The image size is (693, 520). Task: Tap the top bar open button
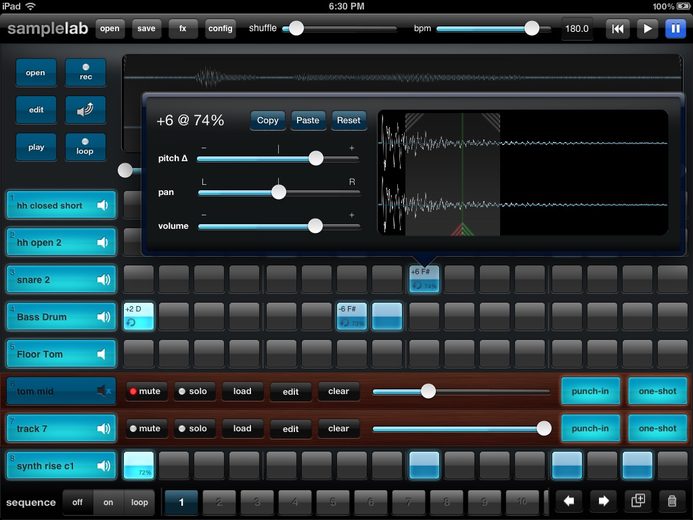110,29
